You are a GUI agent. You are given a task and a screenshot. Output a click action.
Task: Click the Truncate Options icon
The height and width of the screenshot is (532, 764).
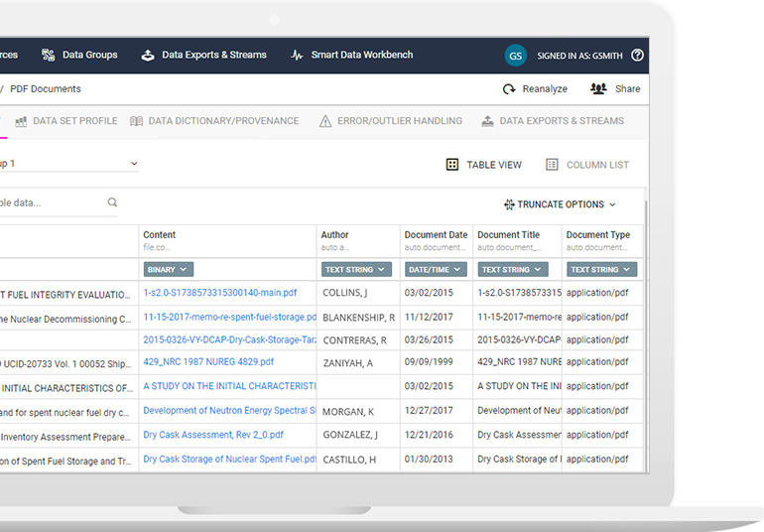pos(509,204)
